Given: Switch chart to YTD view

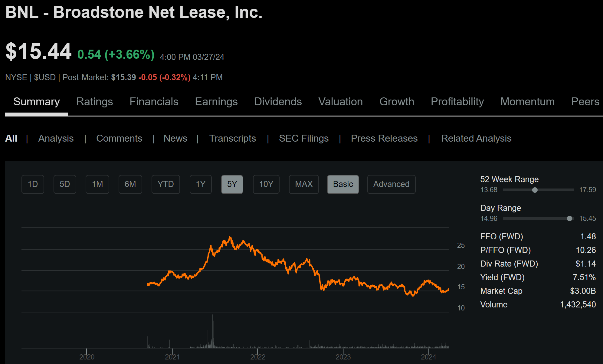Looking at the screenshot, I should [x=165, y=184].
